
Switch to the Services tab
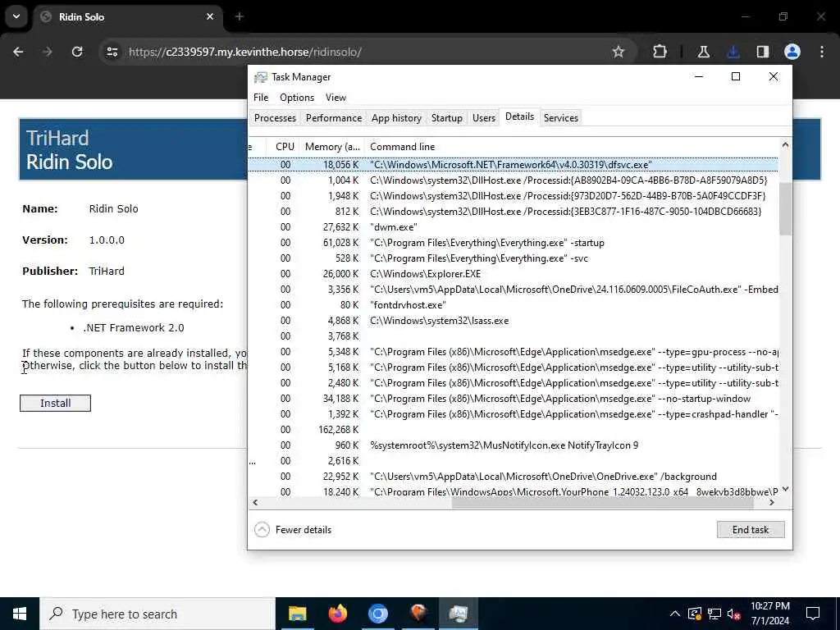point(561,118)
